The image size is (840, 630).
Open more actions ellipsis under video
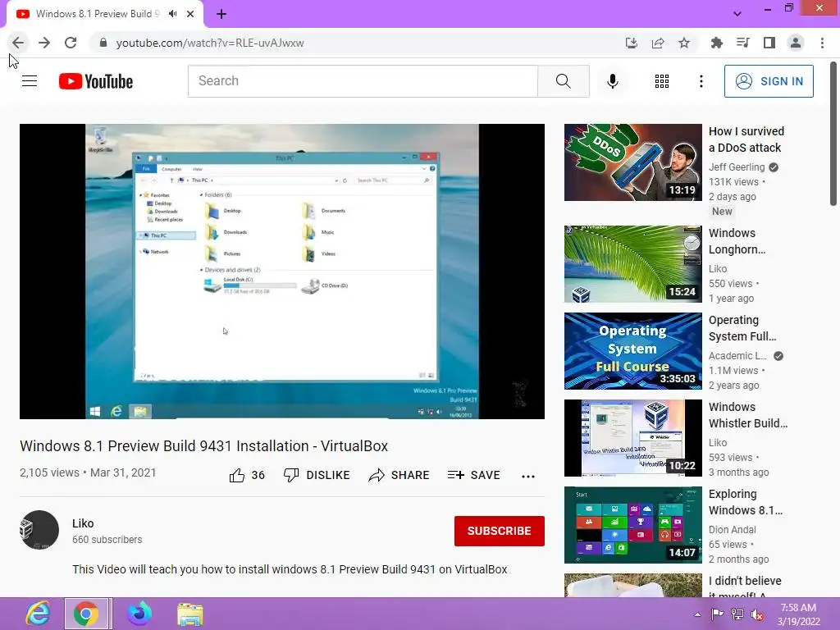(527, 476)
